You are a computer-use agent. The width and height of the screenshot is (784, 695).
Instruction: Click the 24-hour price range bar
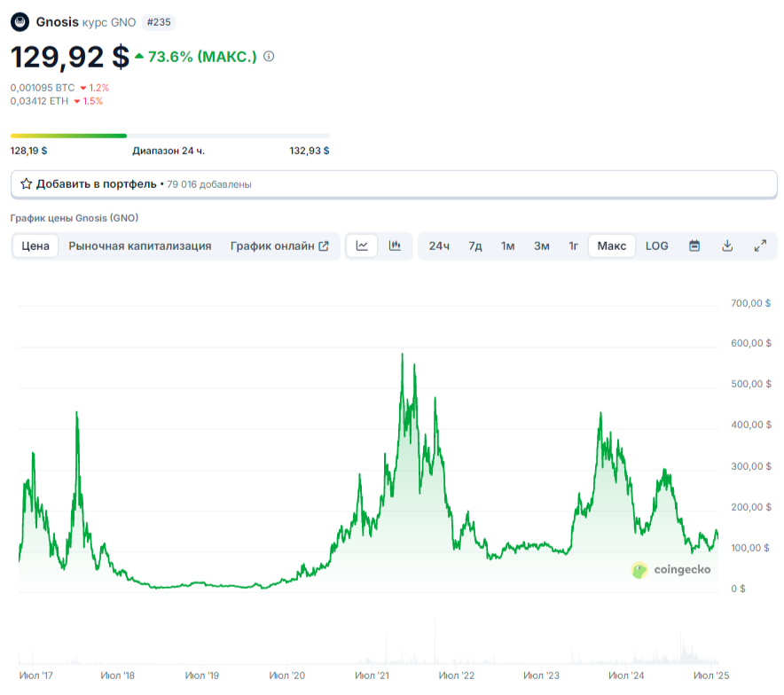pyautogui.click(x=169, y=136)
